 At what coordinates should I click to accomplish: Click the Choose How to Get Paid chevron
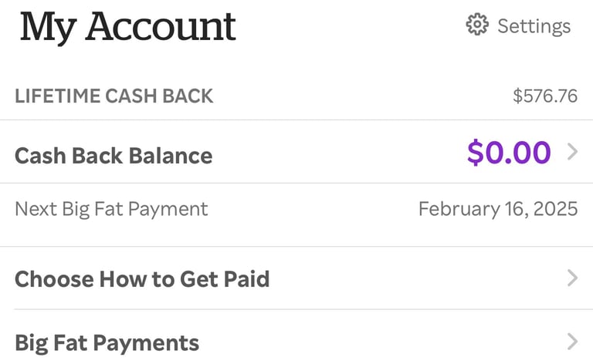(x=572, y=278)
